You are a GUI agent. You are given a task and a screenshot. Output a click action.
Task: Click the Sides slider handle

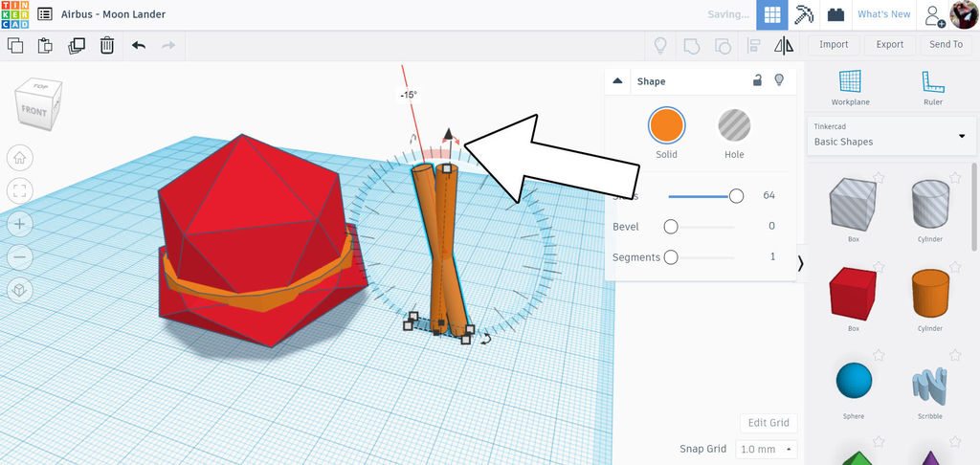click(x=736, y=196)
